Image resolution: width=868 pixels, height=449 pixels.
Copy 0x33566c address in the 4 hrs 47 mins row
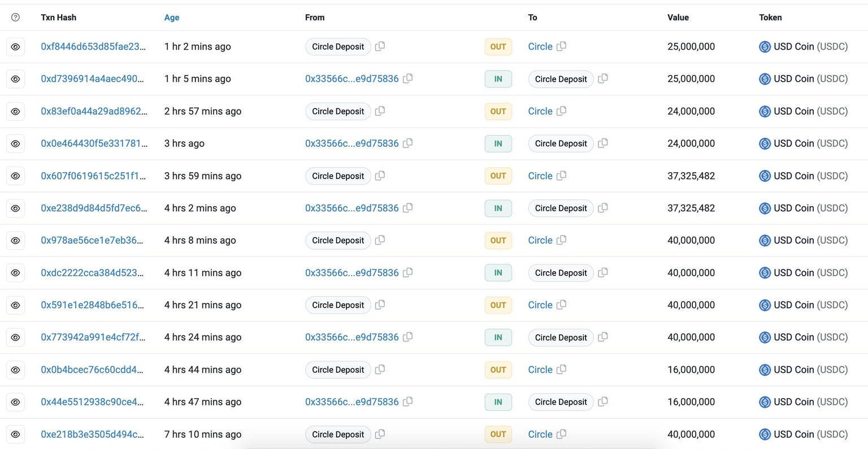[407, 402]
